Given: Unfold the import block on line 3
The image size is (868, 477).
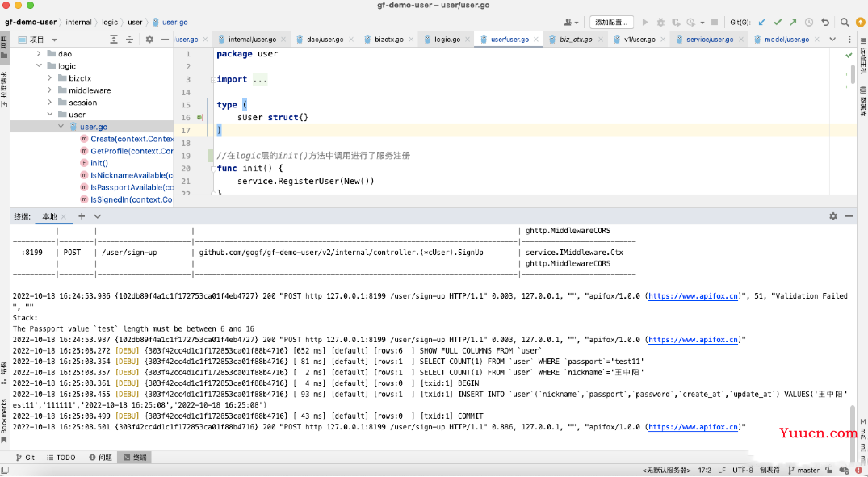Looking at the screenshot, I should click(x=214, y=80).
